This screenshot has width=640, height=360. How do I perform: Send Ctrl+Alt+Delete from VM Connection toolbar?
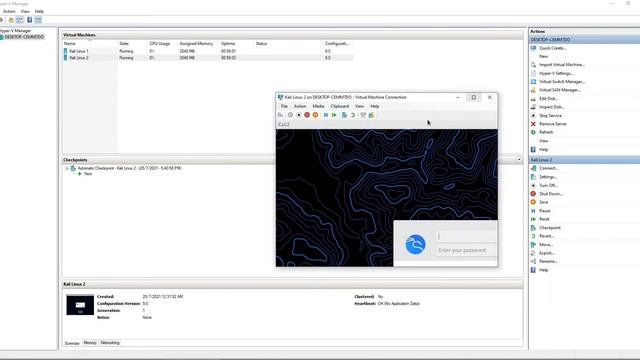pyautogui.click(x=280, y=115)
